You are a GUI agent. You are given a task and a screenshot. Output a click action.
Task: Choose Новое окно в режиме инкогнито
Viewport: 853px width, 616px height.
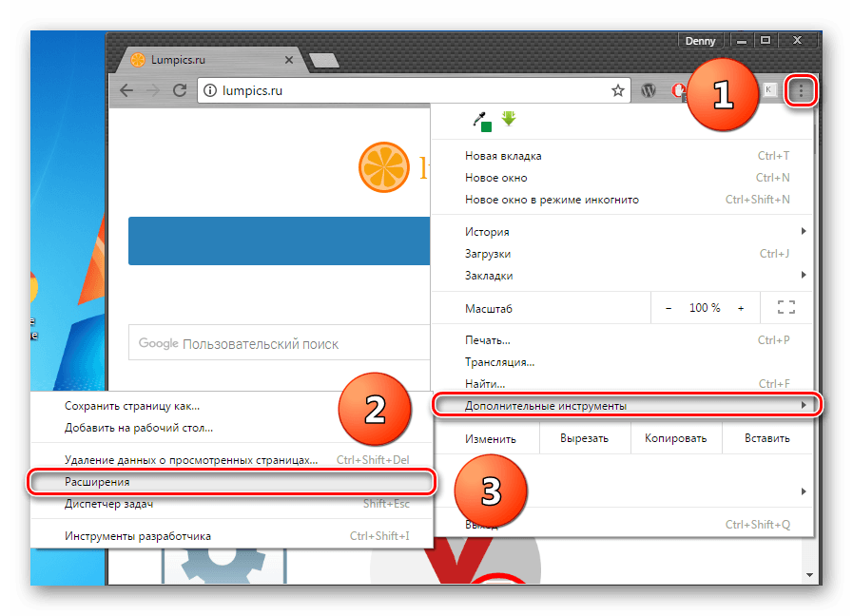552,200
